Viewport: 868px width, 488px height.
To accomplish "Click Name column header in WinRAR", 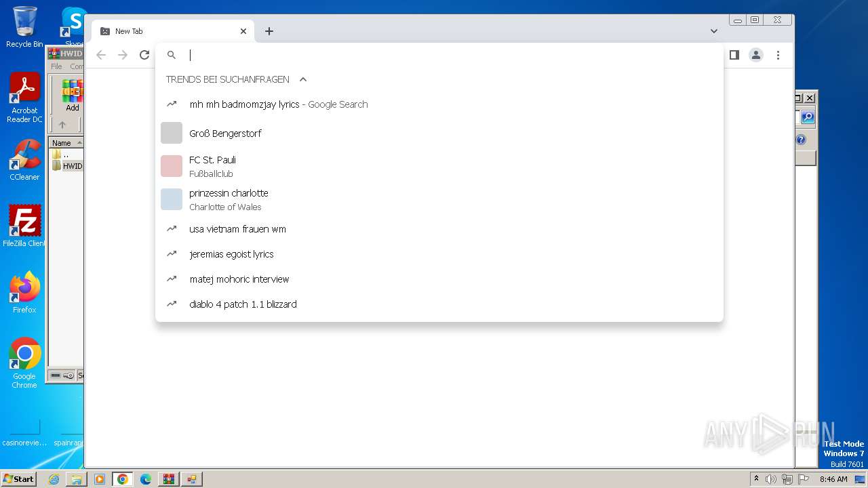I will (66, 142).
